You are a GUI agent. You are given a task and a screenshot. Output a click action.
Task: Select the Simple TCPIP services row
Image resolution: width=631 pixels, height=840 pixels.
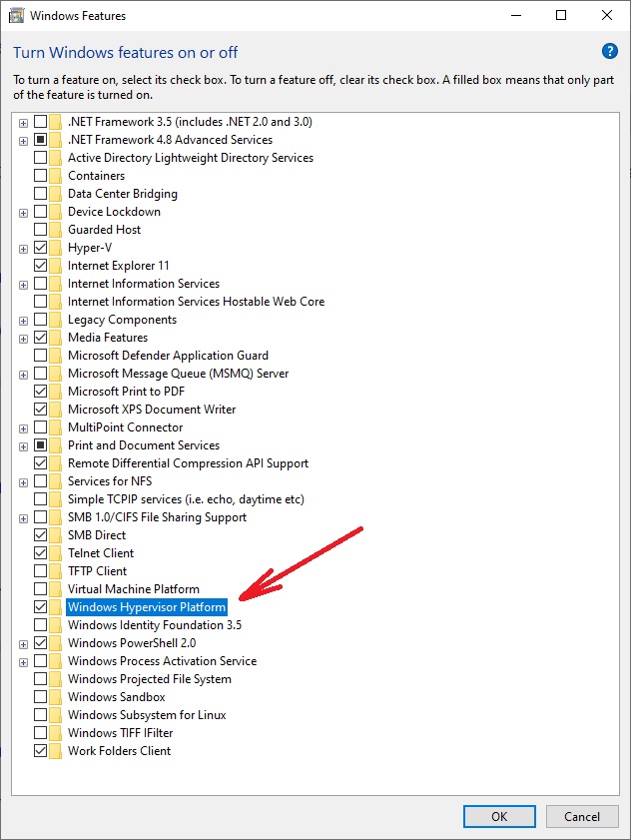click(186, 499)
